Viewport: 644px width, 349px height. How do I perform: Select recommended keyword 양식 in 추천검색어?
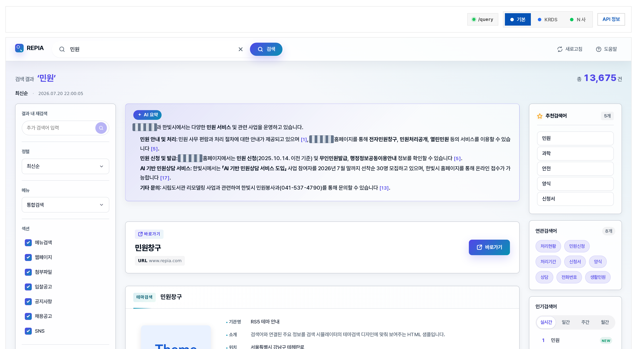[575, 184]
